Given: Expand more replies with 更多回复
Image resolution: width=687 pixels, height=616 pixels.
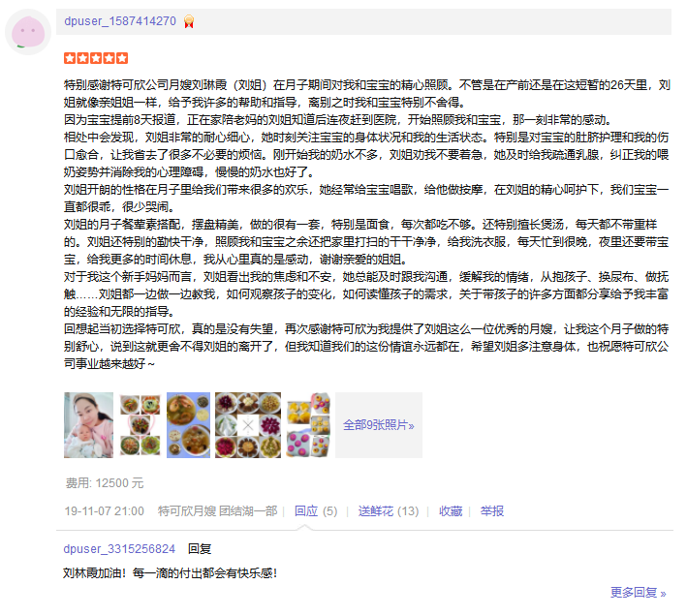Looking at the screenshot, I should 639,593.
